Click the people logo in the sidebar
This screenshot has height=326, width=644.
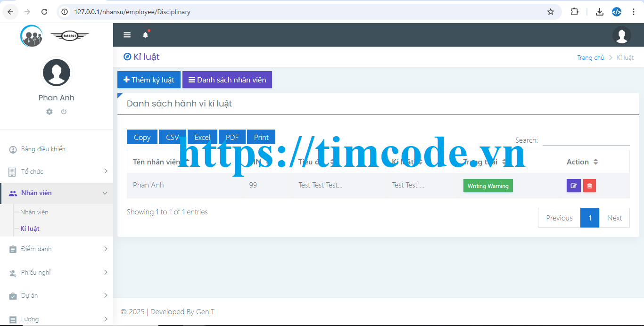click(x=31, y=36)
